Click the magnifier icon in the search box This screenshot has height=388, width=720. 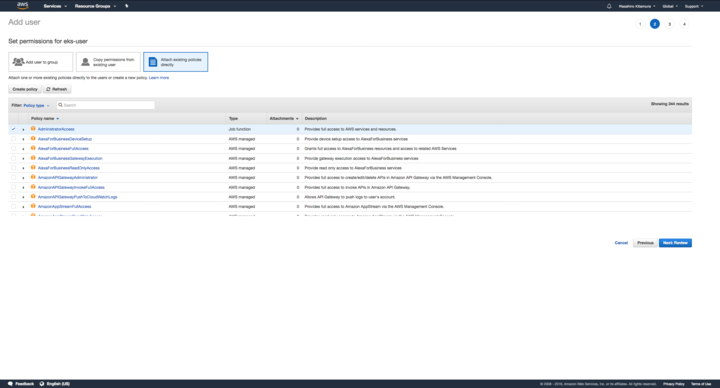pyautogui.click(x=60, y=105)
